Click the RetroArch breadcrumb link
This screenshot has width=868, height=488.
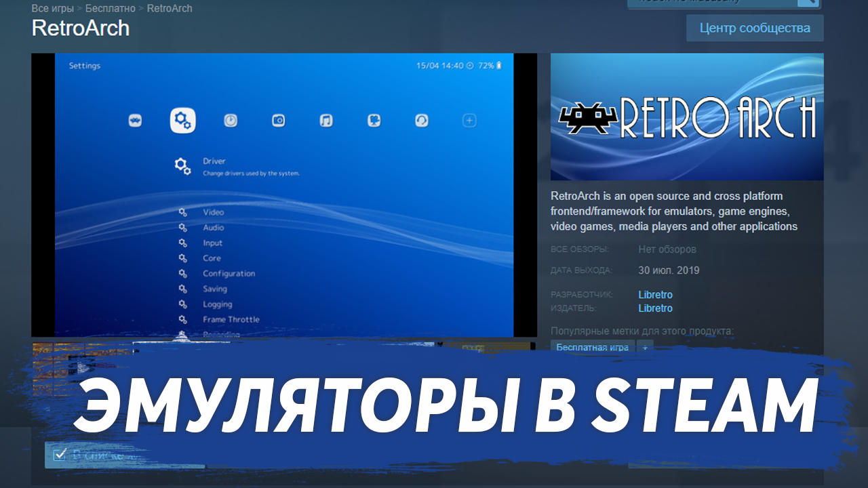click(170, 9)
